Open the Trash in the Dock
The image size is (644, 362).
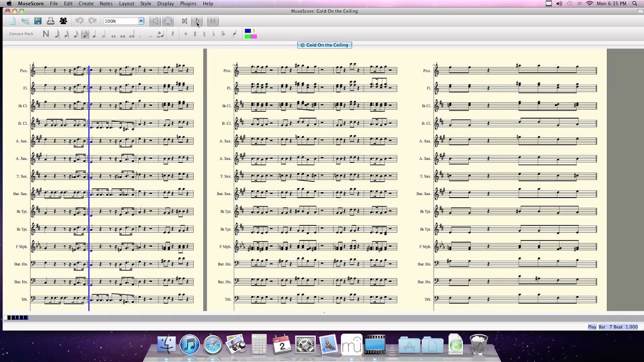478,344
